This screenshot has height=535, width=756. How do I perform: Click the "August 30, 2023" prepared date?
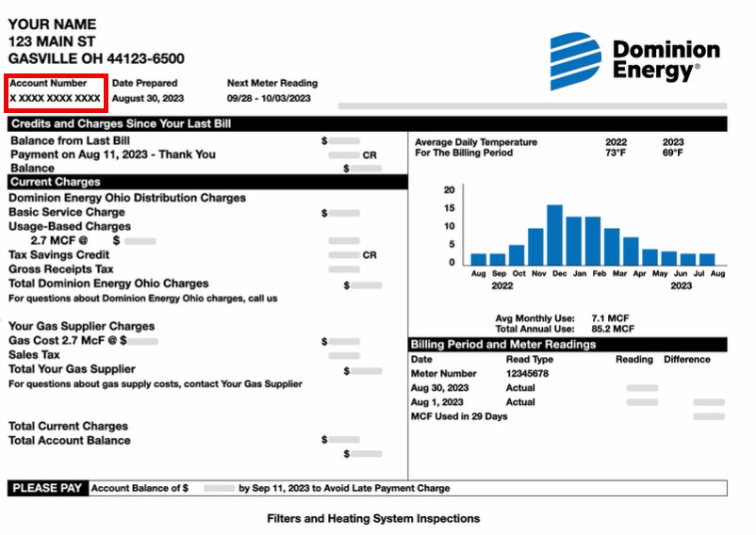pos(148,98)
